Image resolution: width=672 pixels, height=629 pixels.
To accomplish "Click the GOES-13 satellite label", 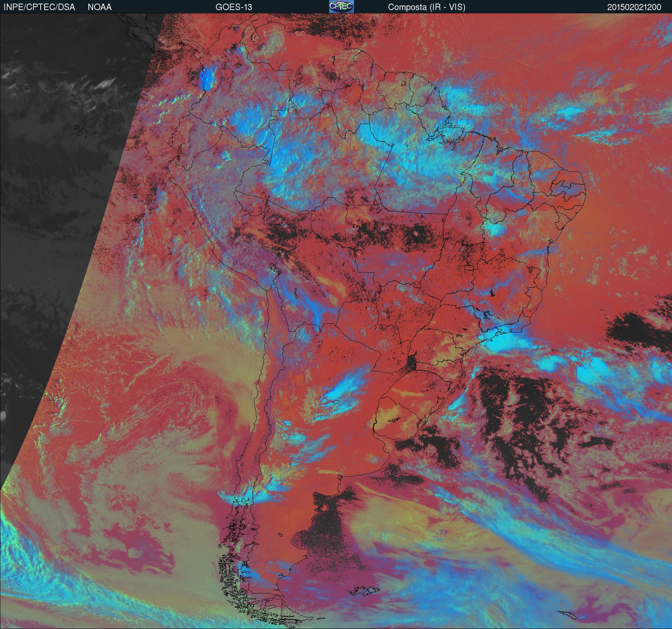I will pyautogui.click(x=234, y=7).
